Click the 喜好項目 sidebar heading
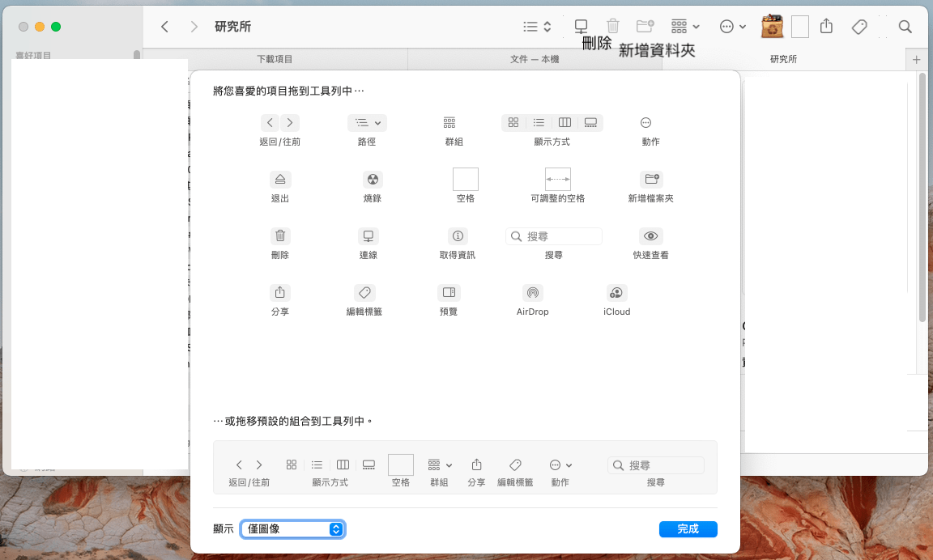This screenshot has height=560, width=933. point(33,55)
